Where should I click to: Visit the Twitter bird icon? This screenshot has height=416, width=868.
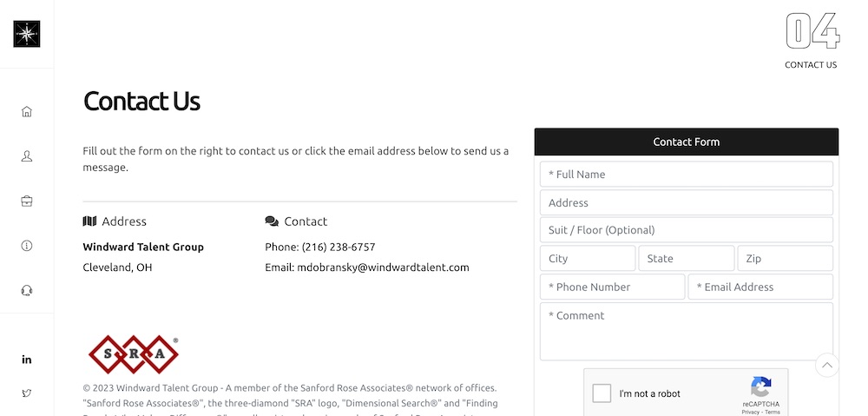(x=27, y=393)
